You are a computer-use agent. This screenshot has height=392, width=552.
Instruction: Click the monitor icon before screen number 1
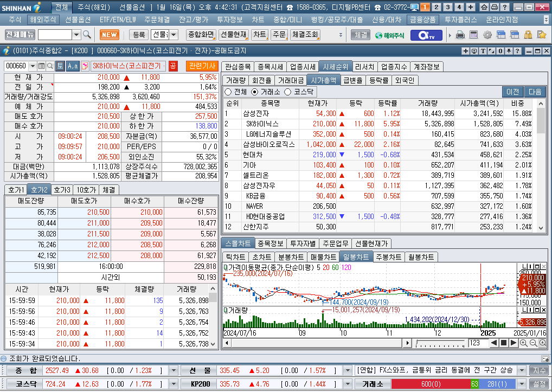pyautogui.click(x=414, y=7)
